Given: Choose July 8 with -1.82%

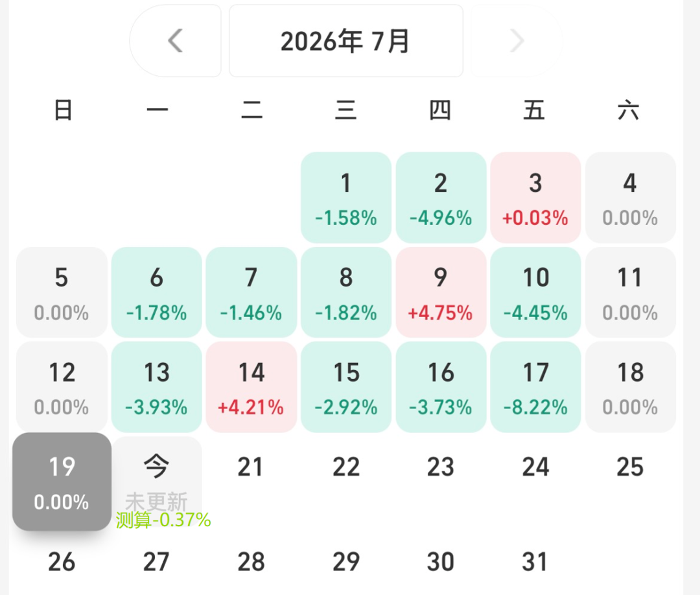Looking at the screenshot, I should 346,292.
